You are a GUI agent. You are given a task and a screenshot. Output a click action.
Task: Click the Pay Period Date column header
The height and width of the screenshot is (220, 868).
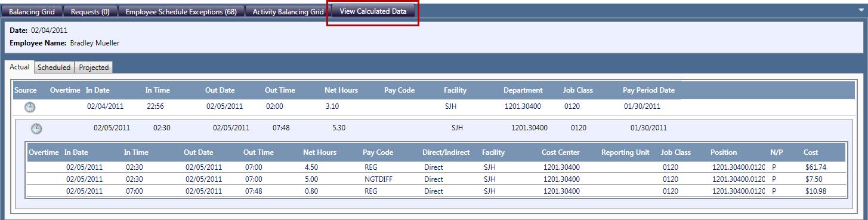click(648, 90)
